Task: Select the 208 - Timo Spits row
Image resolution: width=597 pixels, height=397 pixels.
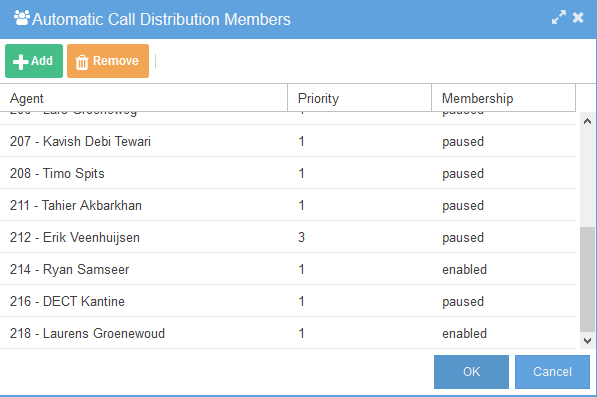Action: (288, 173)
